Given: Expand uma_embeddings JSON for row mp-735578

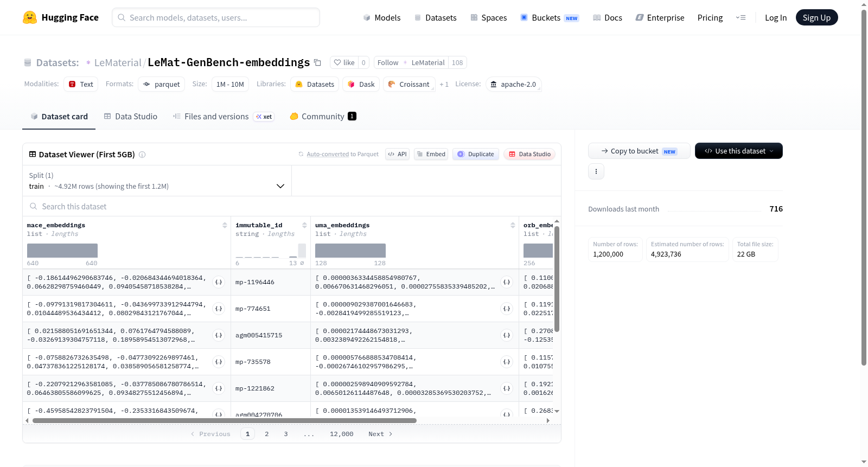Looking at the screenshot, I should (x=507, y=362).
